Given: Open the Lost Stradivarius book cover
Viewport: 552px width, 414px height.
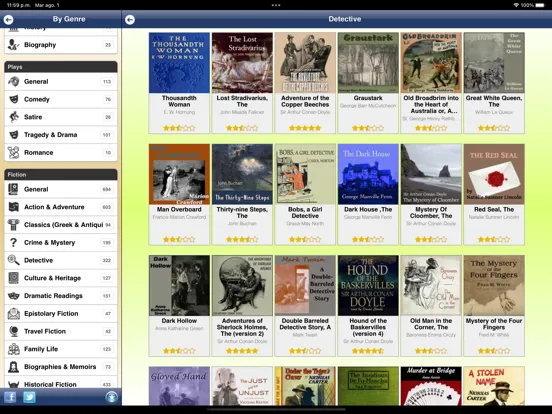Looking at the screenshot, I should (242, 63).
